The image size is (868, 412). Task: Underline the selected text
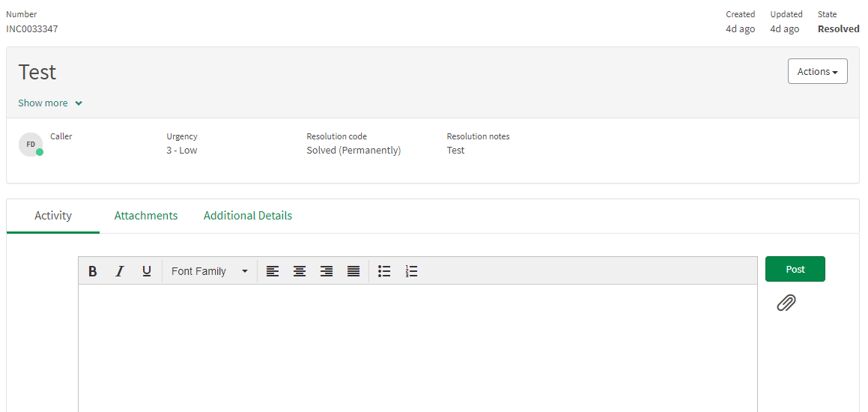tap(147, 271)
